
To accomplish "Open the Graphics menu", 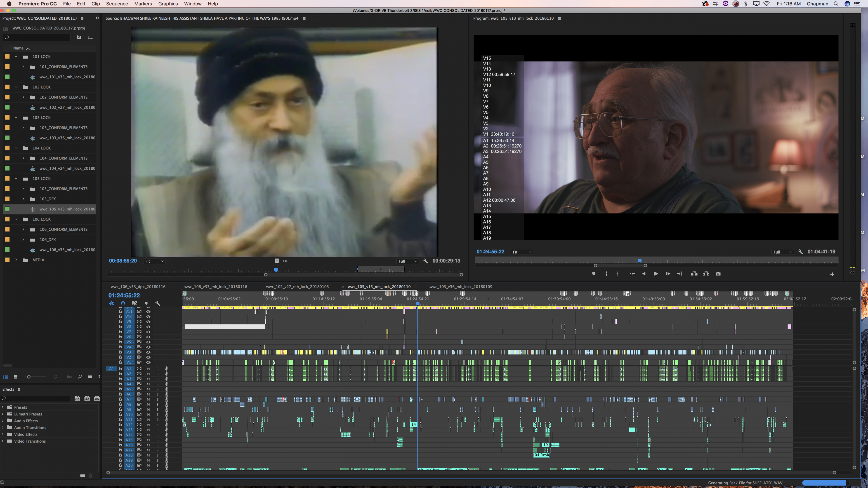I will point(168,4).
